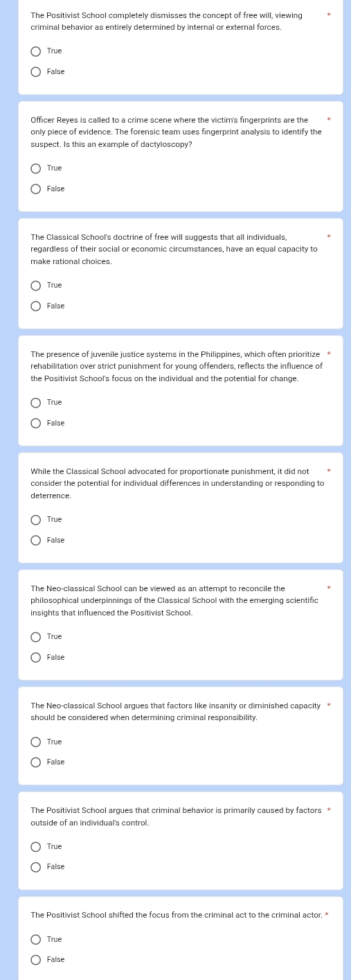
Task: Select False for Positivist School dismisses free will
Action: point(36,72)
